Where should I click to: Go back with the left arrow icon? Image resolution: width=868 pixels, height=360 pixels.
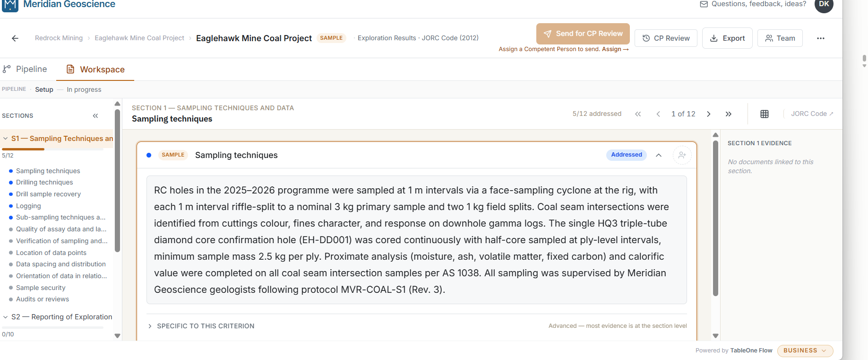[15, 38]
